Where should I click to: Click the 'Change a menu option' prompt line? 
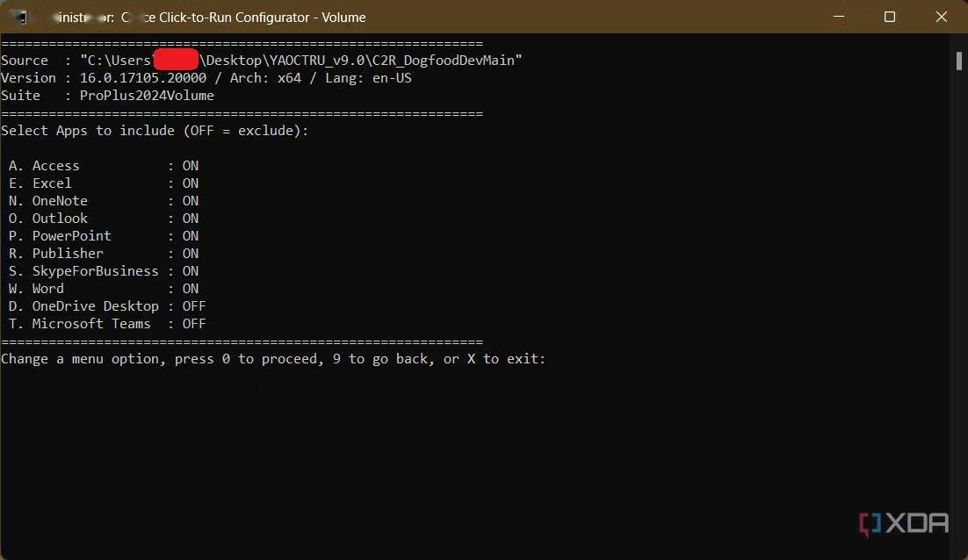(273, 359)
